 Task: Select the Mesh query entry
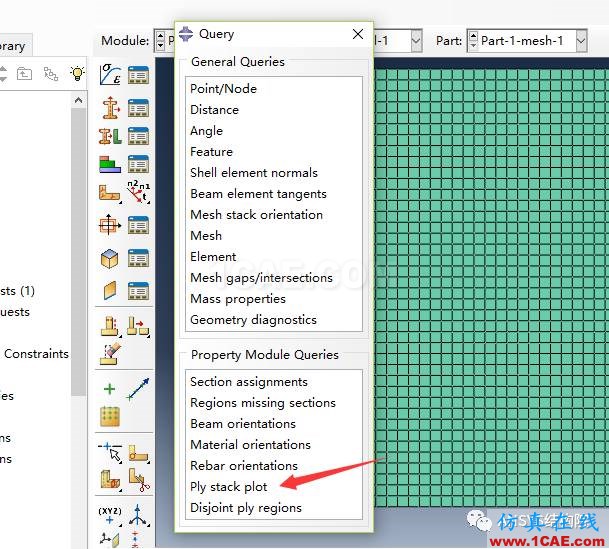[x=206, y=235]
